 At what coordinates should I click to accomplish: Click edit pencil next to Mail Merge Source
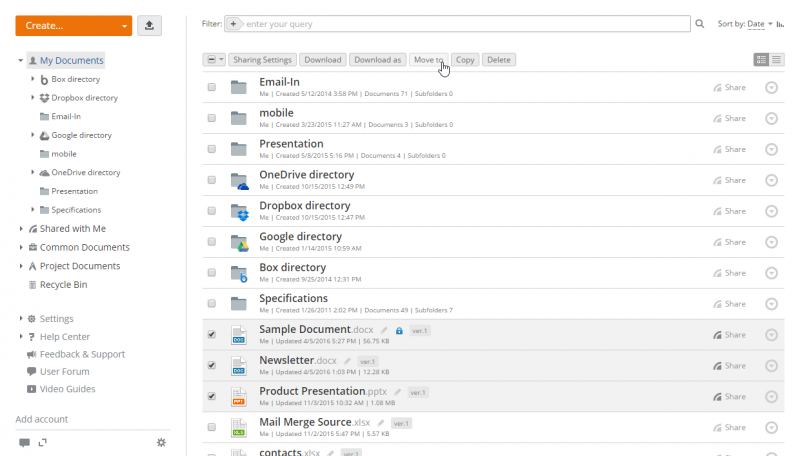point(380,423)
